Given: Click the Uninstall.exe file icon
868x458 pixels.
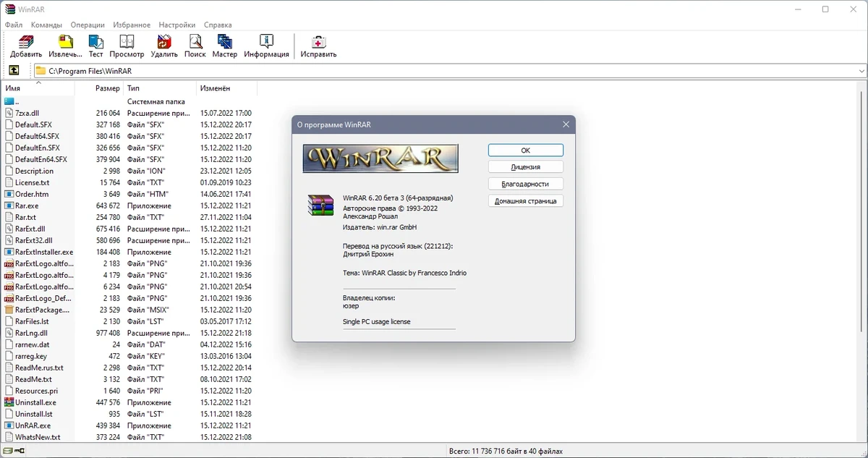Looking at the screenshot, I should click(x=9, y=402).
